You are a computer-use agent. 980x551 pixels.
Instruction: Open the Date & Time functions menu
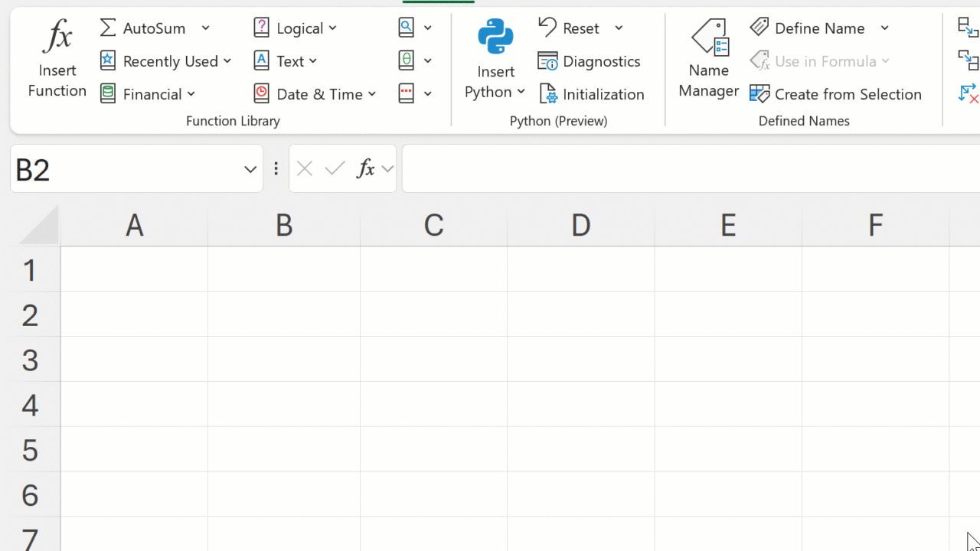coord(316,94)
